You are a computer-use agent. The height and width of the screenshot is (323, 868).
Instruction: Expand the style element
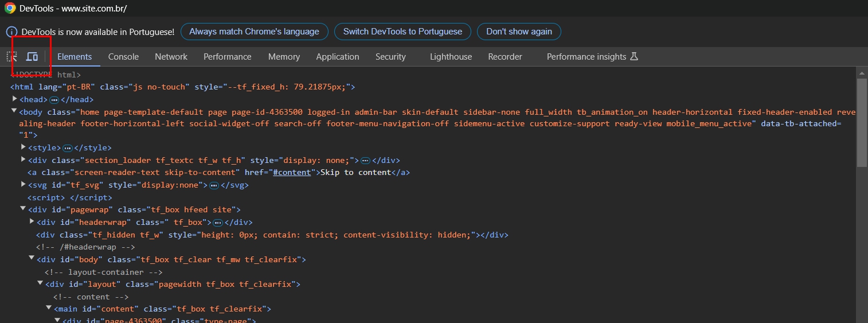pos(24,147)
